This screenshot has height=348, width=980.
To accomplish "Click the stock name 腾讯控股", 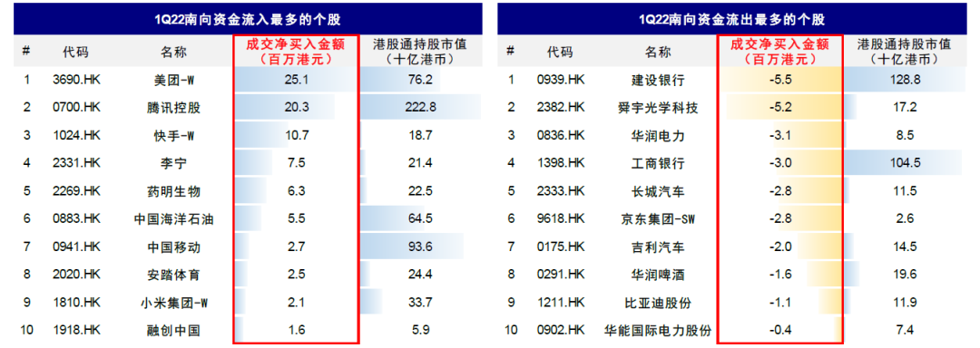I will pyautogui.click(x=173, y=108).
